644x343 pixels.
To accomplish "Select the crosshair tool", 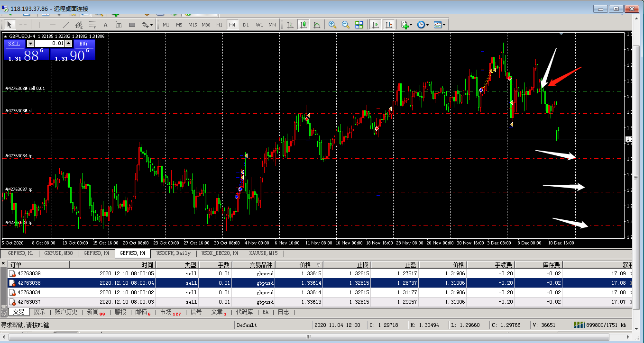I will 23,25.
